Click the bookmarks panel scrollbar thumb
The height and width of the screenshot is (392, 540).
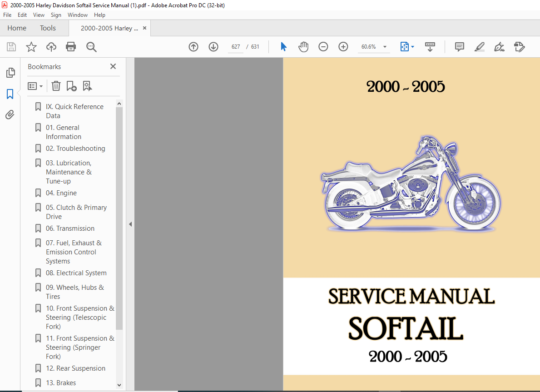pos(119,218)
